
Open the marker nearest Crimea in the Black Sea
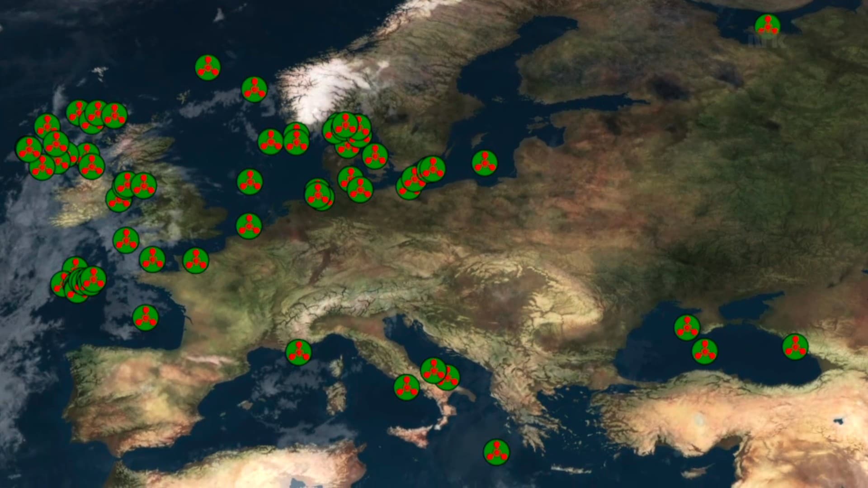687,327
